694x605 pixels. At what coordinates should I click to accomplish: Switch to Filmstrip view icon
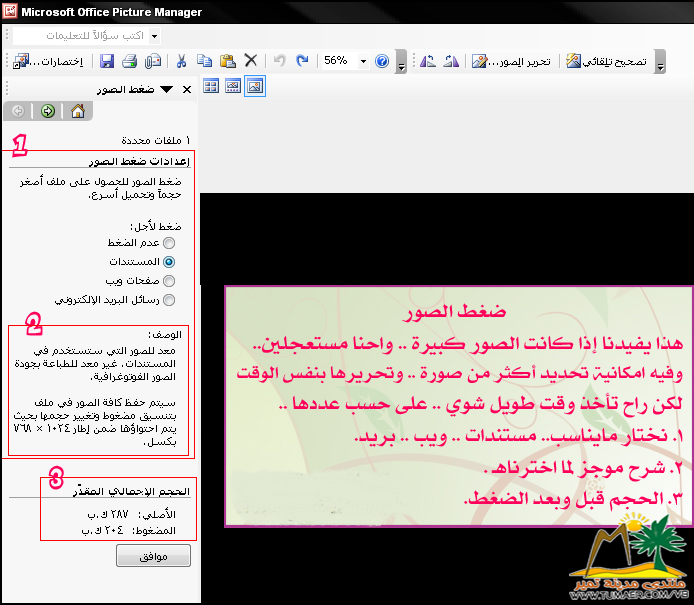pos(233,86)
